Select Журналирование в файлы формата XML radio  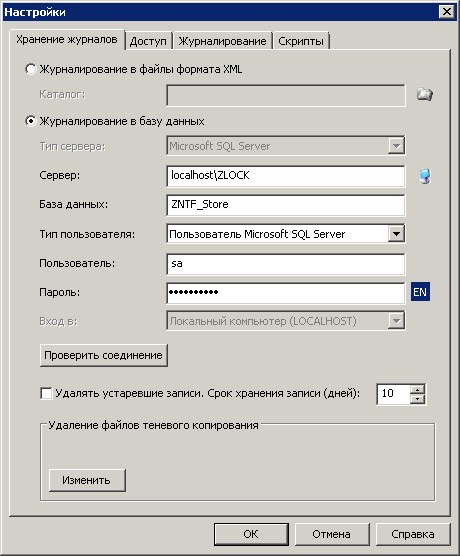[31, 69]
